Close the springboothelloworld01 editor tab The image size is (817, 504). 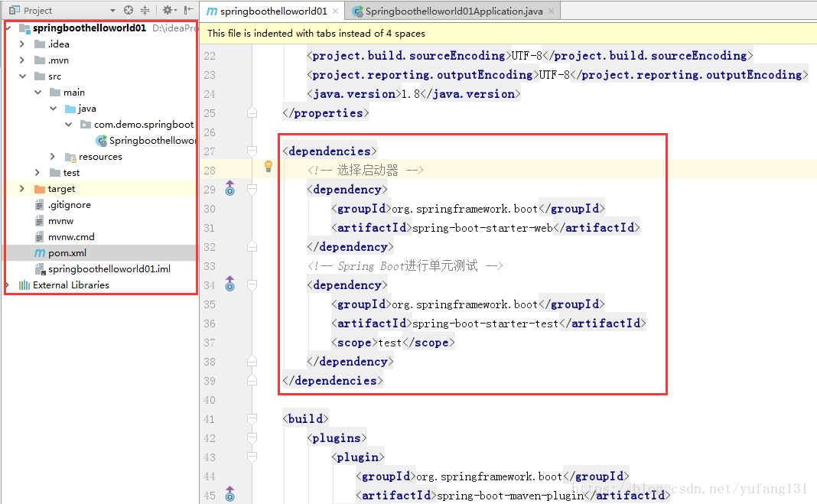point(336,11)
